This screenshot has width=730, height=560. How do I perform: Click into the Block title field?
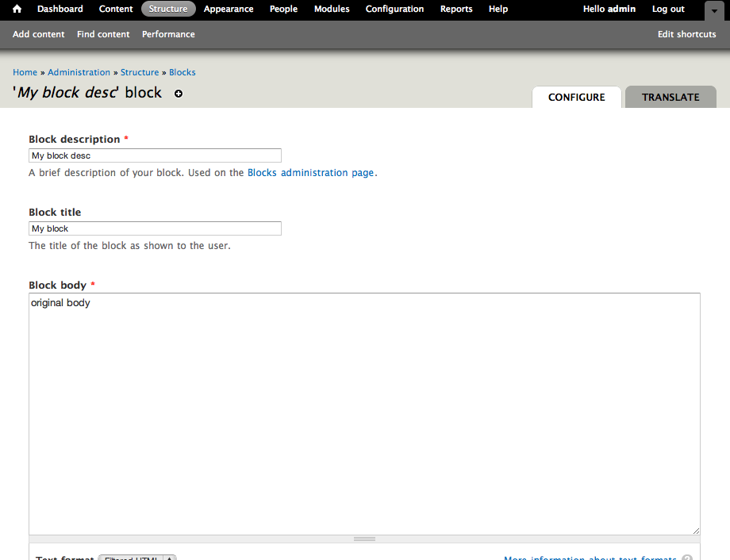[155, 228]
